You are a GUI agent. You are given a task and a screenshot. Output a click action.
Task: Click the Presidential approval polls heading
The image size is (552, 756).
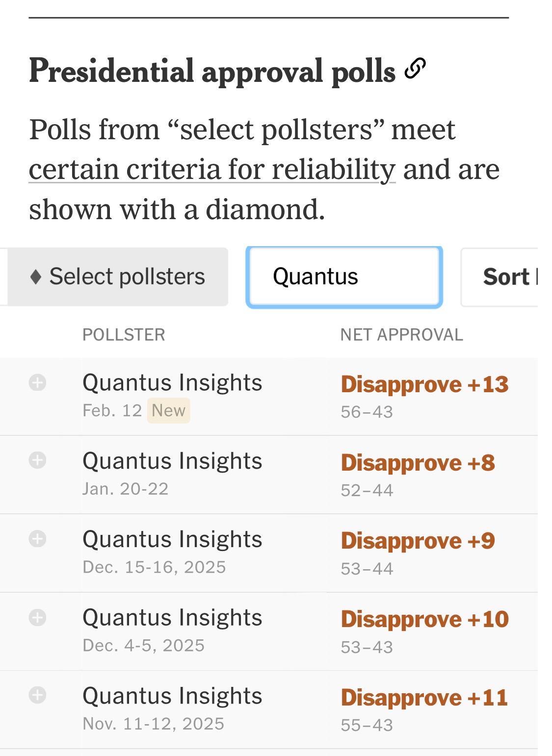(x=212, y=71)
